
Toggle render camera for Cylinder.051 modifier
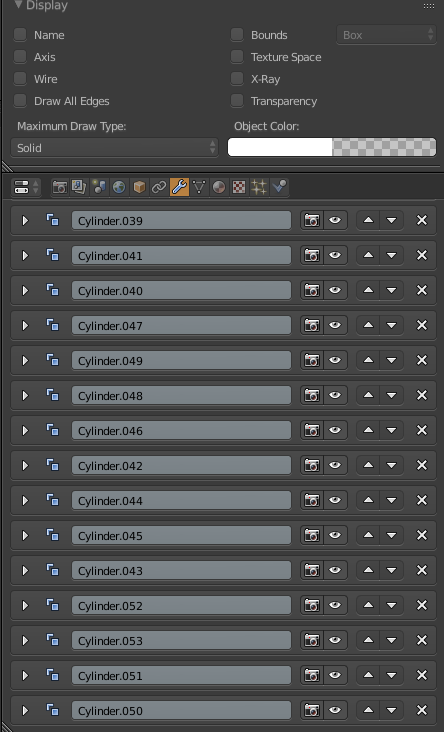(312, 676)
